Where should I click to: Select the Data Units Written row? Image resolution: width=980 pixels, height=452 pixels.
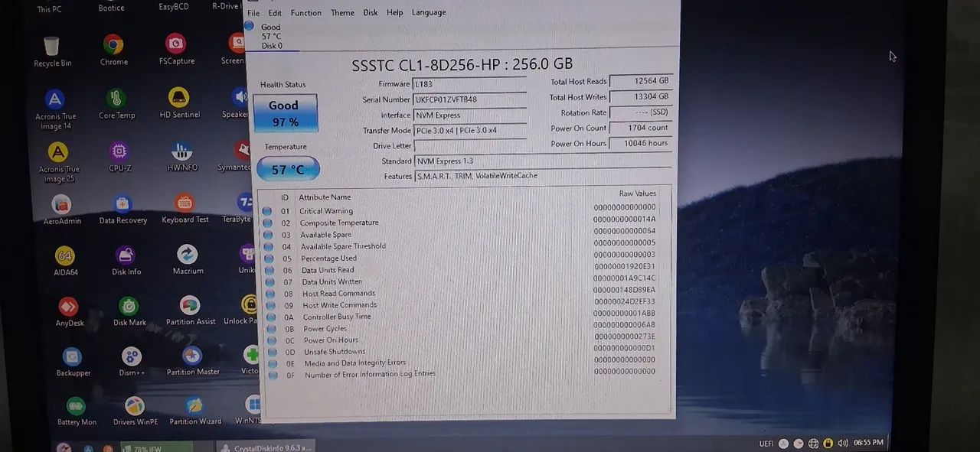click(461, 281)
